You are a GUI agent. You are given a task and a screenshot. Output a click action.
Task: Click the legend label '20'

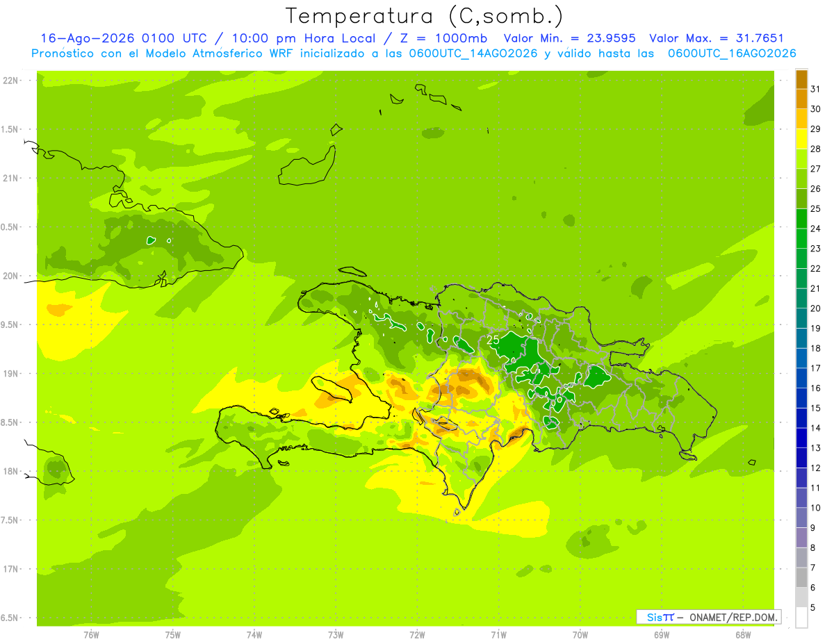click(815, 308)
